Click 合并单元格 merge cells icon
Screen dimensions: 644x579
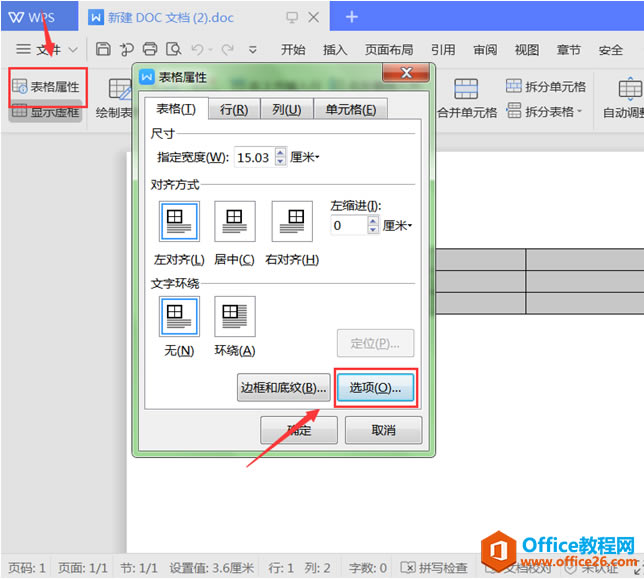coord(466,89)
